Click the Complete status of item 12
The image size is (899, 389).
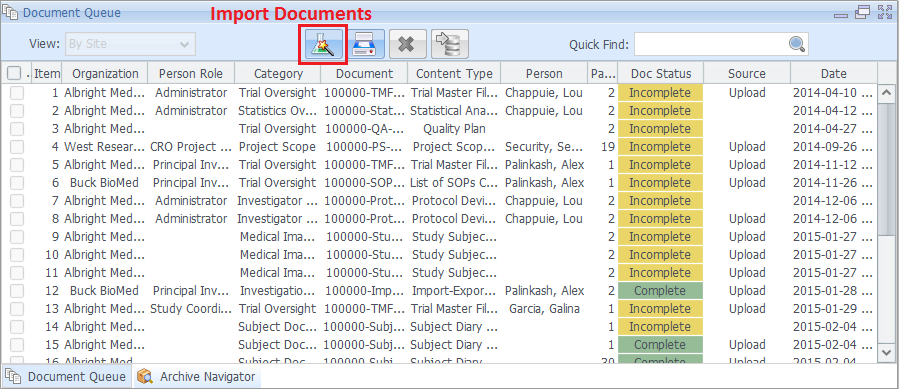pos(660,291)
